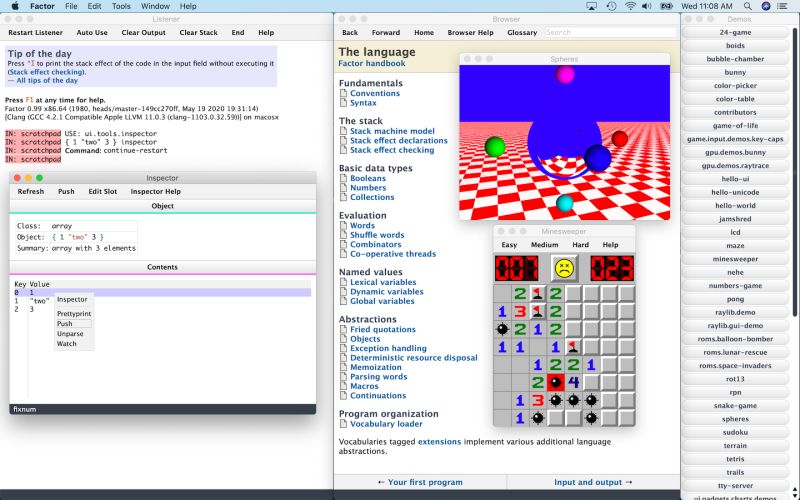Open Glossary in the Browser toolbar
Image resolution: width=800 pixels, height=500 pixels.
pos(522,33)
